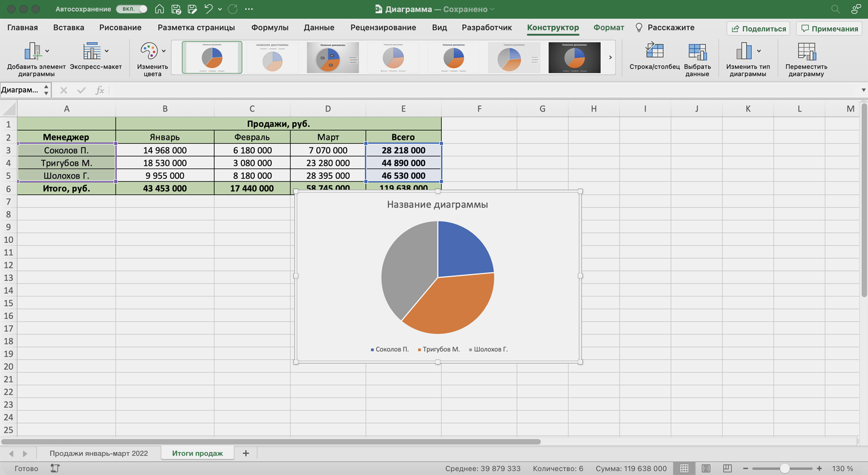
Task: Switch to sheet Продажи январь-март 2022
Action: point(99,453)
